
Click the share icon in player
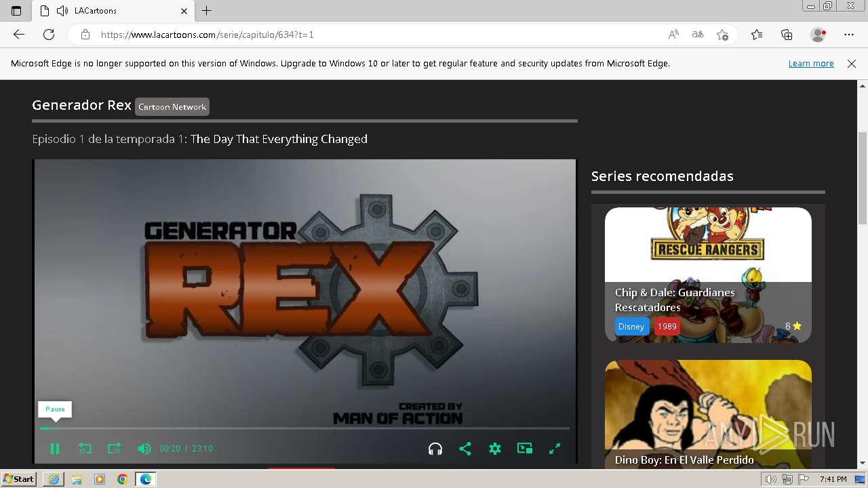coord(465,449)
